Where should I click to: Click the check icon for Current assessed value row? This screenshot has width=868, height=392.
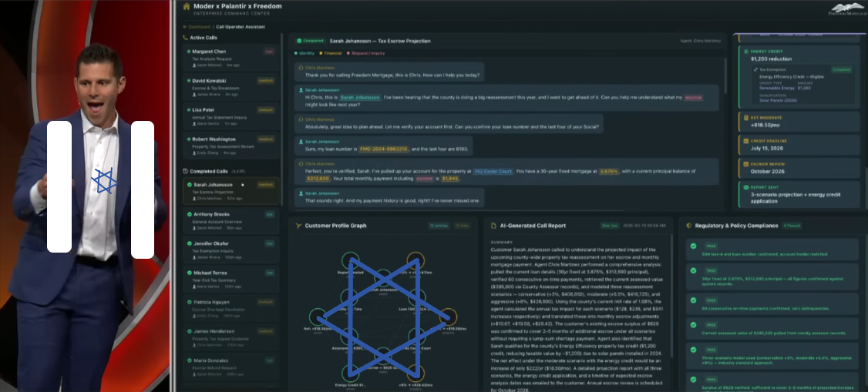coord(692,325)
